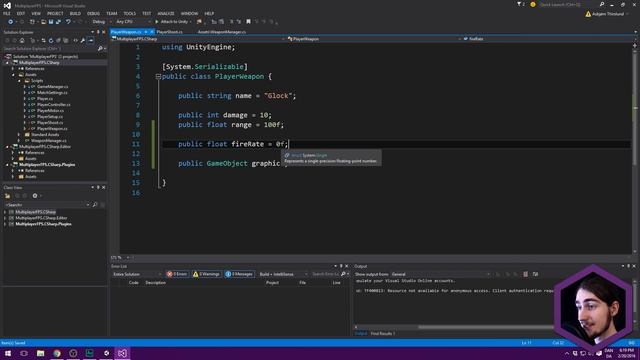The width and height of the screenshot is (640, 360).
Task: Open File Explorer from the taskbar
Action: click(x=40, y=353)
